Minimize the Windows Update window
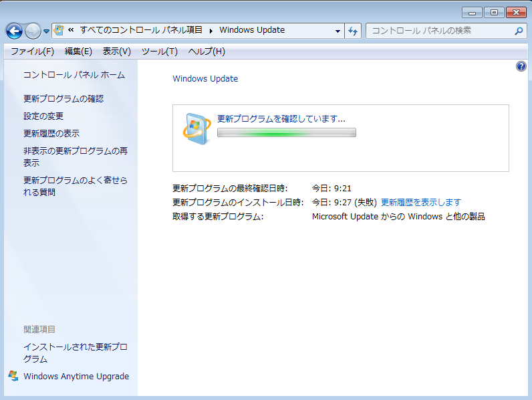 coord(472,13)
